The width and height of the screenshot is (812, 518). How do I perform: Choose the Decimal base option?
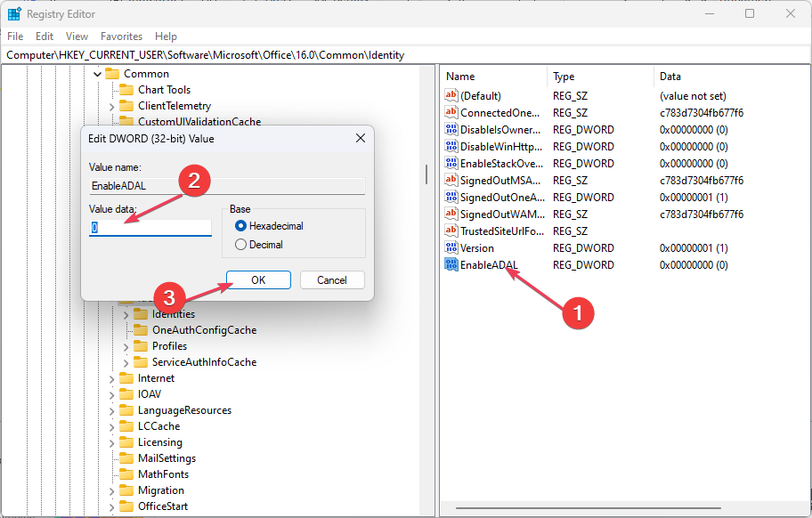coord(240,244)
